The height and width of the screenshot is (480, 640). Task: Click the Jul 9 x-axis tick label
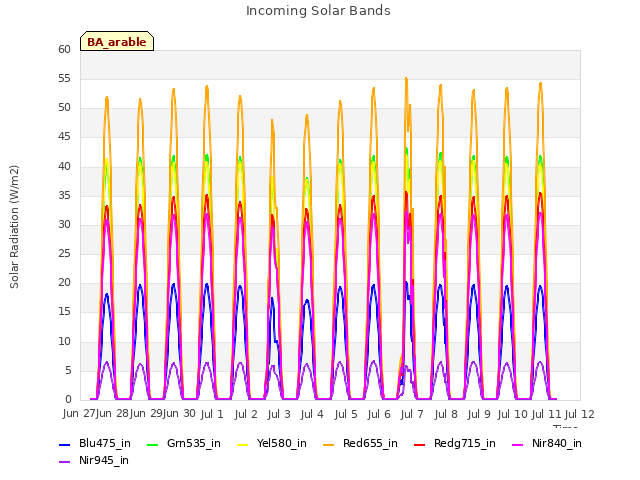pyautogui.click(x=479, y=414)
